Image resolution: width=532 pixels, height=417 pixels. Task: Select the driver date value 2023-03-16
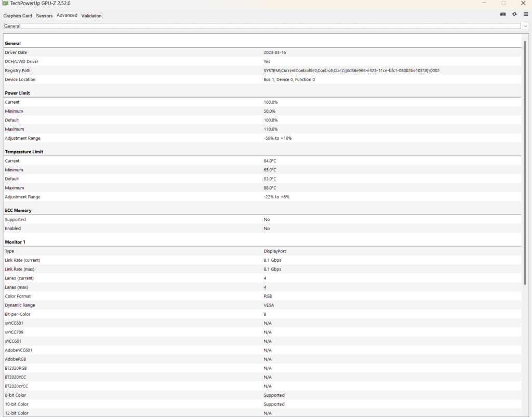275,52
